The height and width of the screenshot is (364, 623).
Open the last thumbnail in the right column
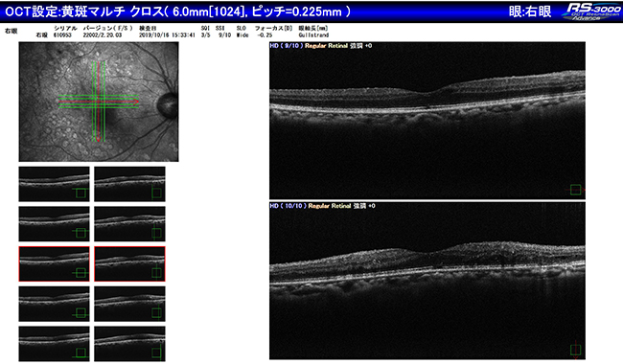pyautogui.click(x=129, y=344)
